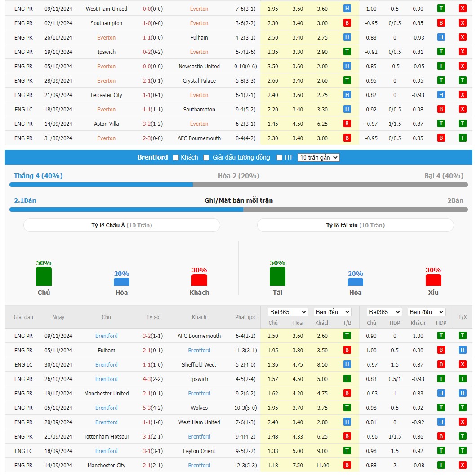Click the Brentford title in blue bar
Viewport: 476px width, 475px height.
point(152,157)
